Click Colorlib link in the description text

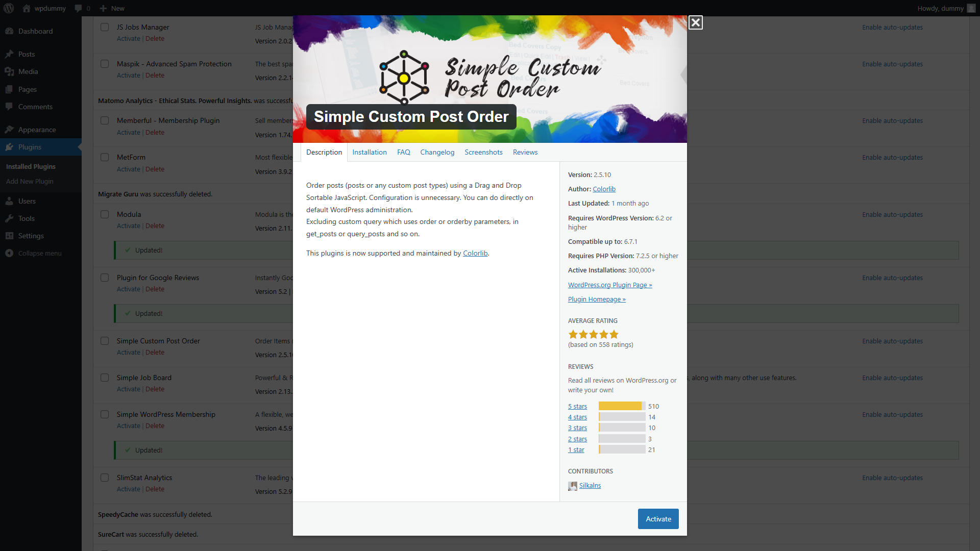(475, 253)
